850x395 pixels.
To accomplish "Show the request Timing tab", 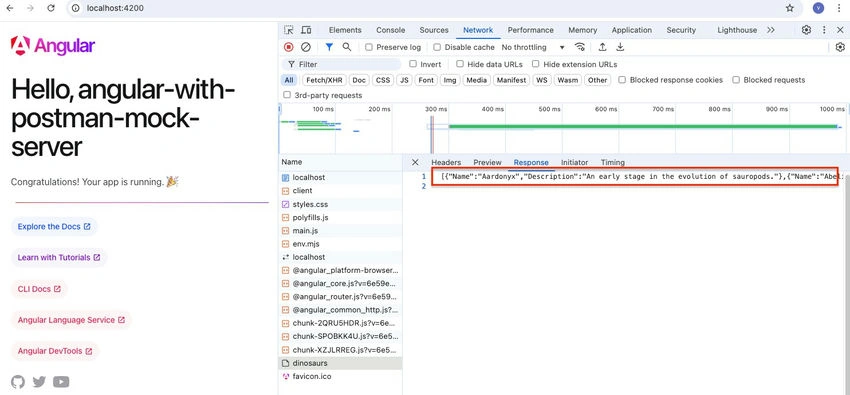I will point(613,163).
